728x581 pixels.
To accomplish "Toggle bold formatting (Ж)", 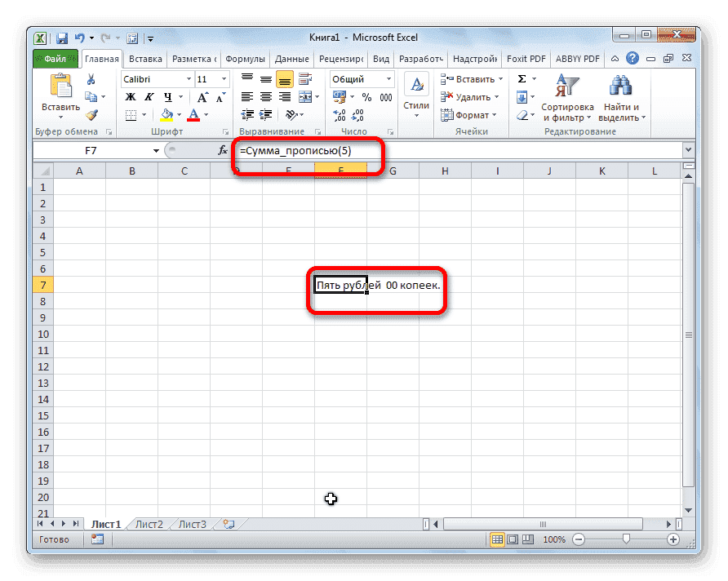I will [129, 97].
